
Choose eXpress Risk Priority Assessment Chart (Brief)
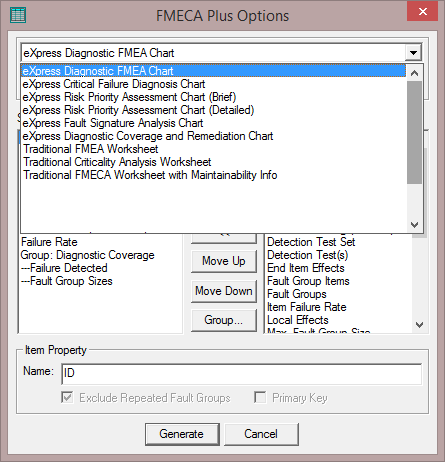(x=129, y=97)
